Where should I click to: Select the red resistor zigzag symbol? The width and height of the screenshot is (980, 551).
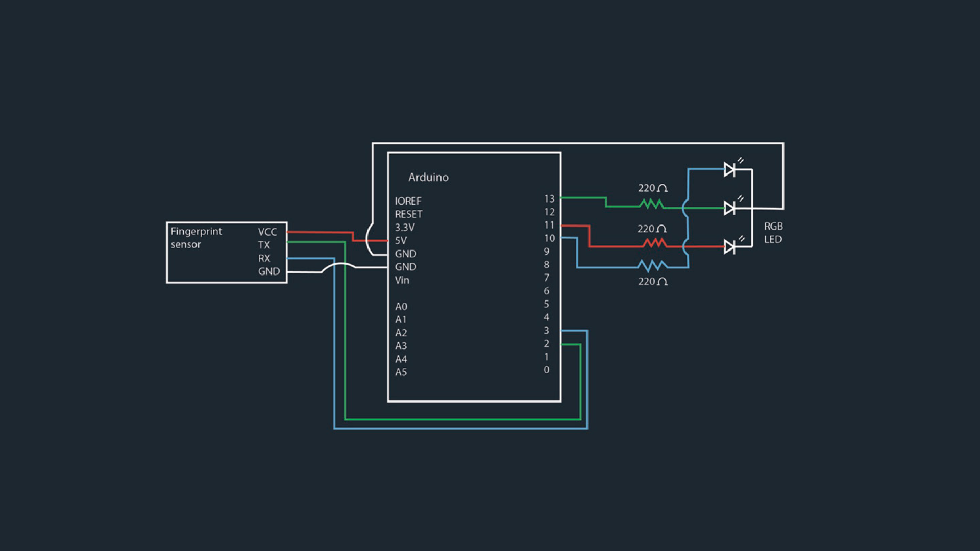[655, 243]
